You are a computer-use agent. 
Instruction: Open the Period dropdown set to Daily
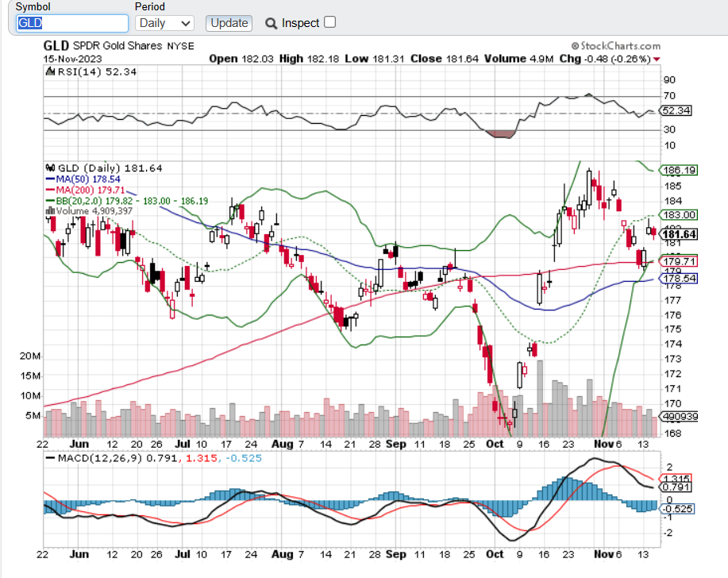[x=164, y=24]
